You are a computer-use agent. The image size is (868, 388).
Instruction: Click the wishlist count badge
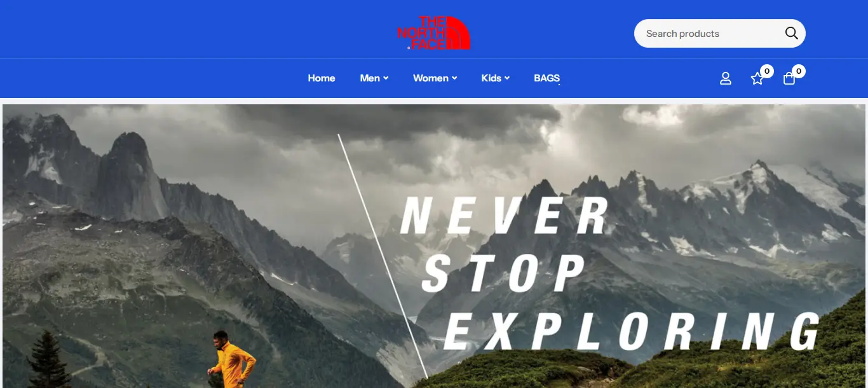pos(767,71)
